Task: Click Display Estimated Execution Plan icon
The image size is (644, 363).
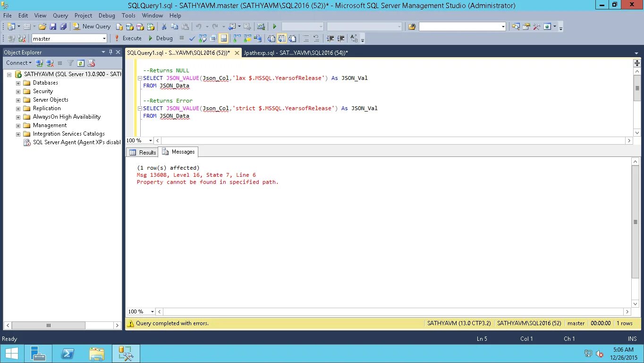Action: pos(203,38)
